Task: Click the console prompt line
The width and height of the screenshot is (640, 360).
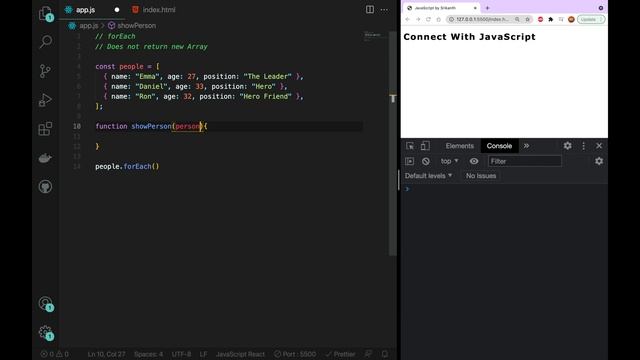Action: (x=504, y=189)
